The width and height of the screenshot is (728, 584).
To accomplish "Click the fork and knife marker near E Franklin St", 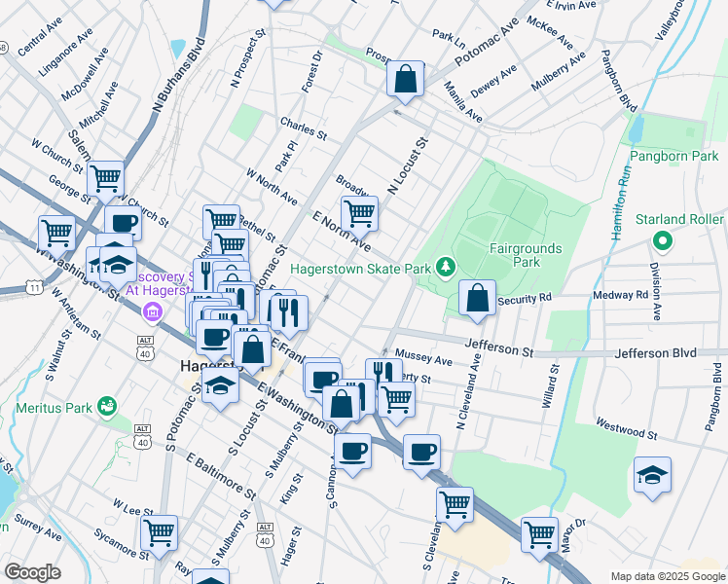I will 289,314.
